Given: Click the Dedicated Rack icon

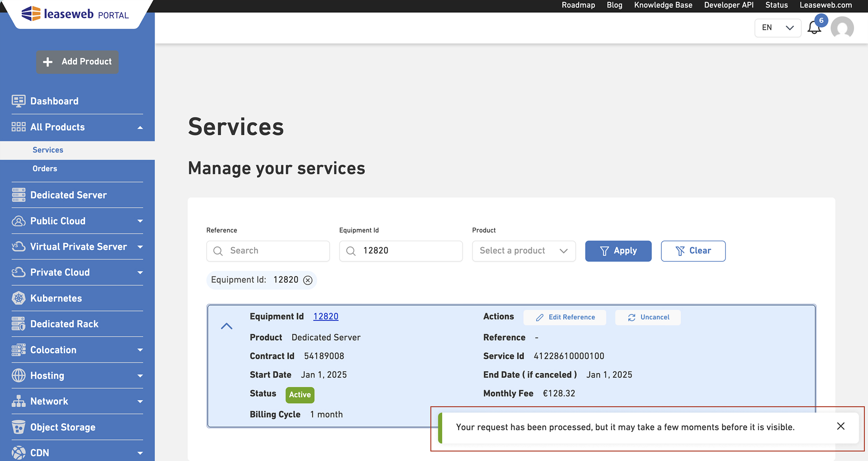Looking at the screenshot, I should [19, 324].
